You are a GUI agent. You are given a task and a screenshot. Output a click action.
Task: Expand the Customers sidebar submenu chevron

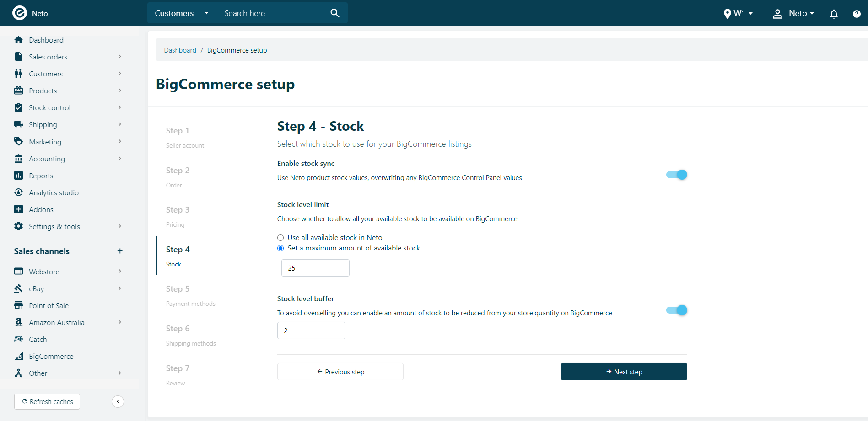pos(120,74)
